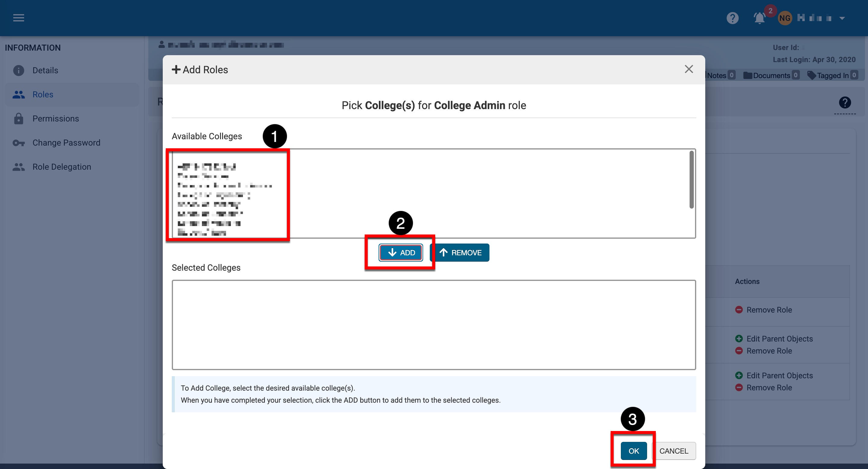Viewport: 868px width, 469px height.
Task: Open Role Delegation in the sidebar
Action: pyautogui.click(x=62, y=167)
